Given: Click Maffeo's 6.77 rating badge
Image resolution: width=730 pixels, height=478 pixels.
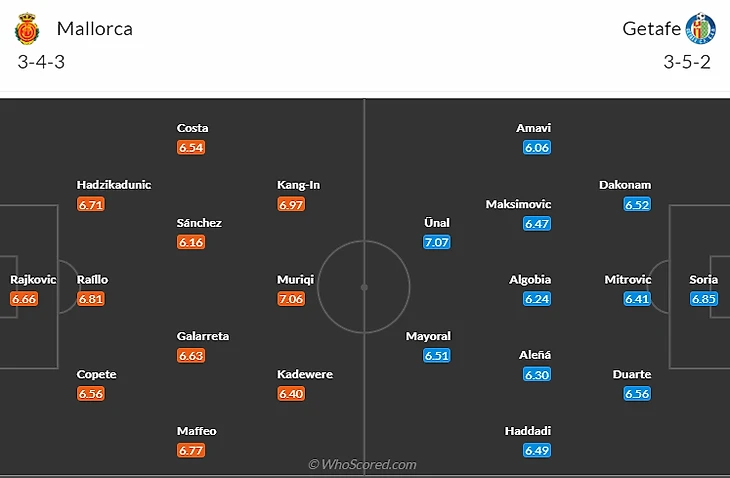Looking at the screenshot, I should [191, 450].
